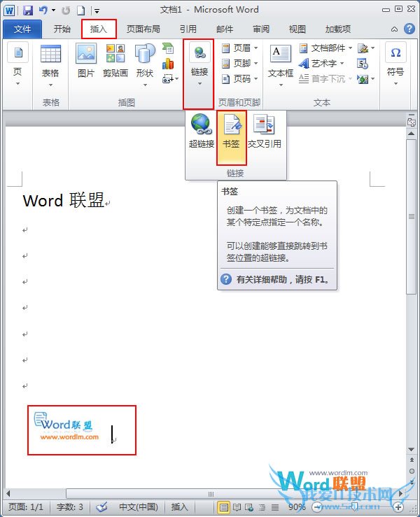The image size is (420, 517).
Task: Toggle Insert (插入) mode in status bar
Action: tap(179, 507)
